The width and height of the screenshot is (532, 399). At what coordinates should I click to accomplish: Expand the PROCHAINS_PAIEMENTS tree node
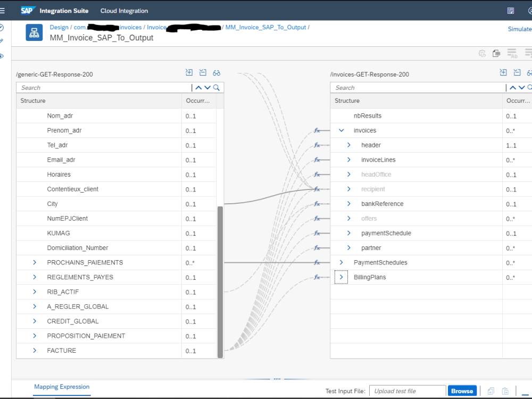pyautogui.click(x=35, y=262)
